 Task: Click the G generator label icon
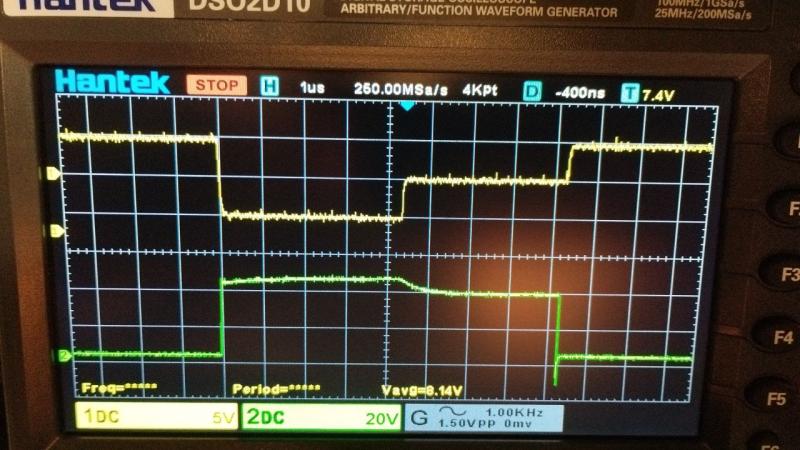click(419, 417)
